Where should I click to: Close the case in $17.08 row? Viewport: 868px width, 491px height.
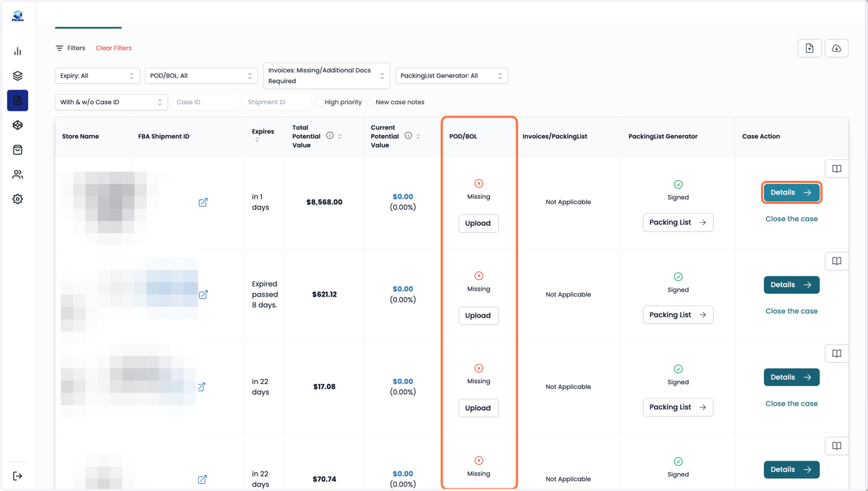click(x=791, y=404)
